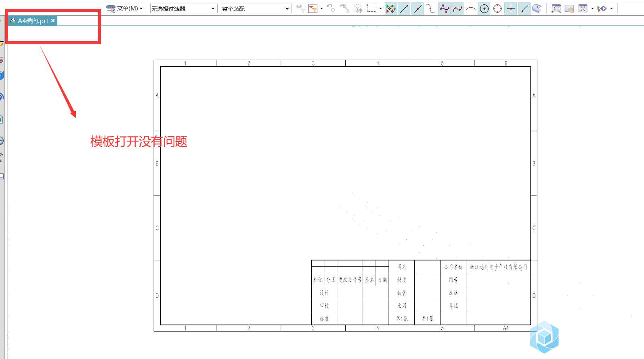The height and width of the screenshot is (359, 644).
Task: Click the toolbar's last blue diamond icon
Action: click(x=602, y=8)
